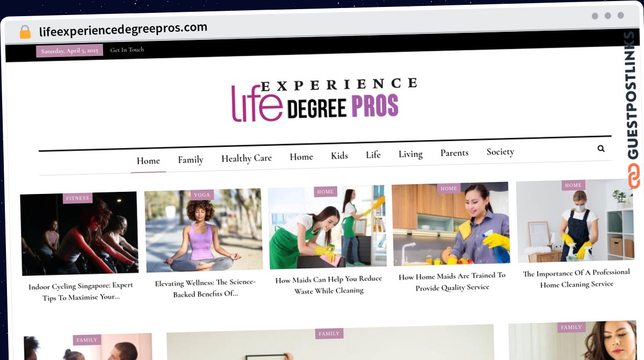Screen dimensions: 644x360
Task: Click the GuestPostLinks chain icon
Action: (634, 176)
